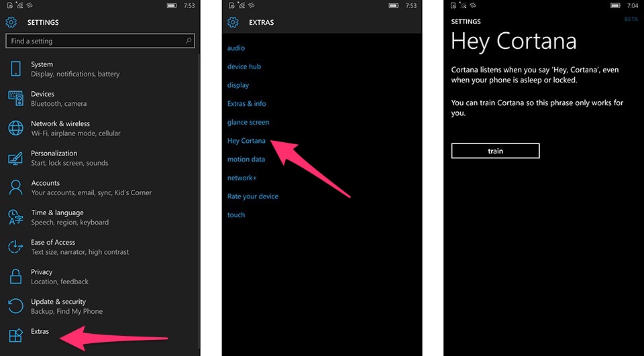Click the Privacy padlock icon

point(15,276)
